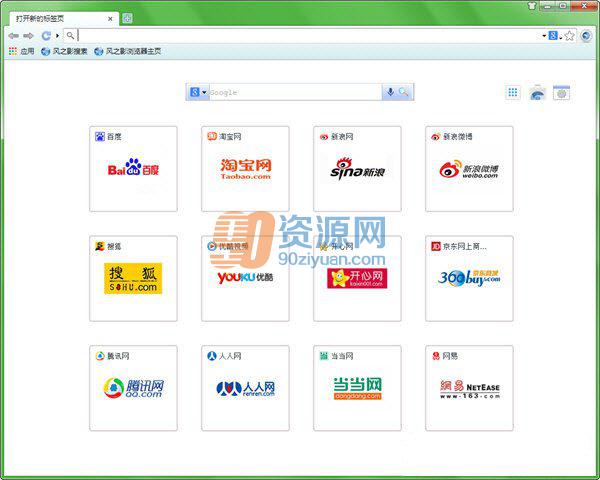The image size is (600, 480).
Task: Open the 当当网 Dangdang tile
Action: (357, 388)
